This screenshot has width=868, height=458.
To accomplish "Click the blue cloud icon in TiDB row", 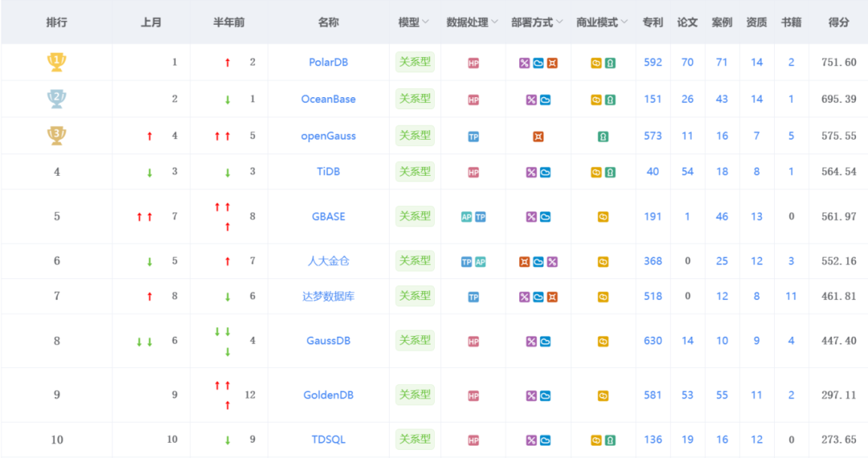I will pos(545,173).
